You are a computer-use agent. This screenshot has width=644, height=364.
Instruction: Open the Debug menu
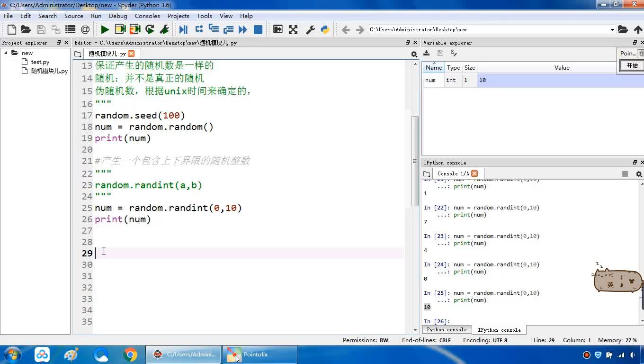tap(118, 16)
